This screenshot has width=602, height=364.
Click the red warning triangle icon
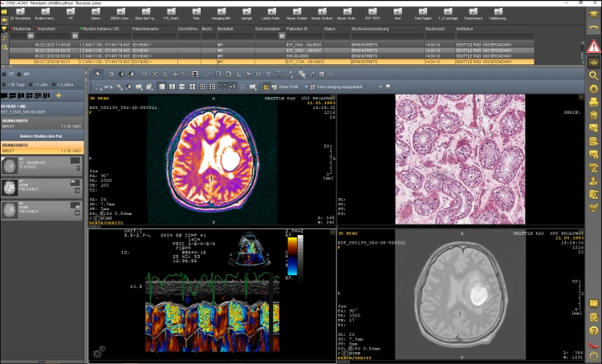click(x=593, y=46)
